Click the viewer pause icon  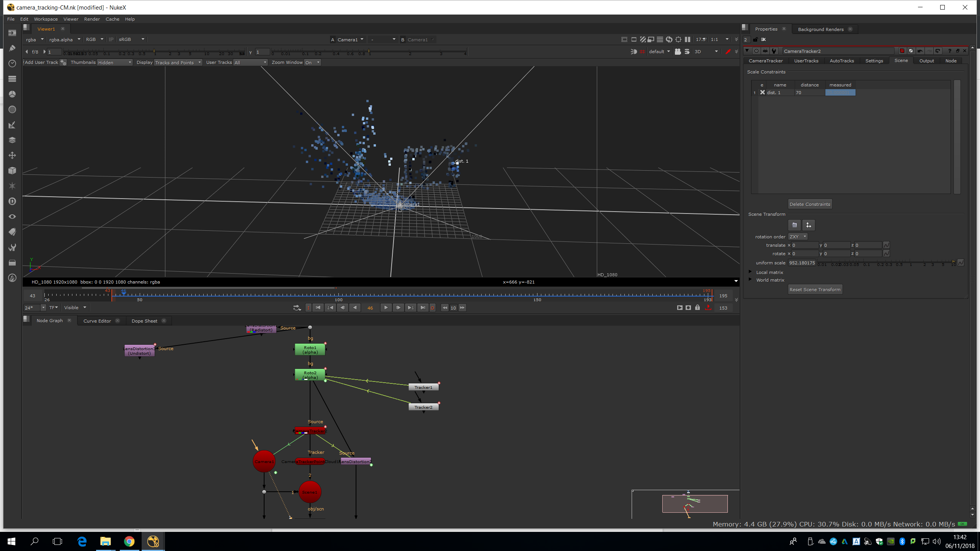tap(688, 39)
